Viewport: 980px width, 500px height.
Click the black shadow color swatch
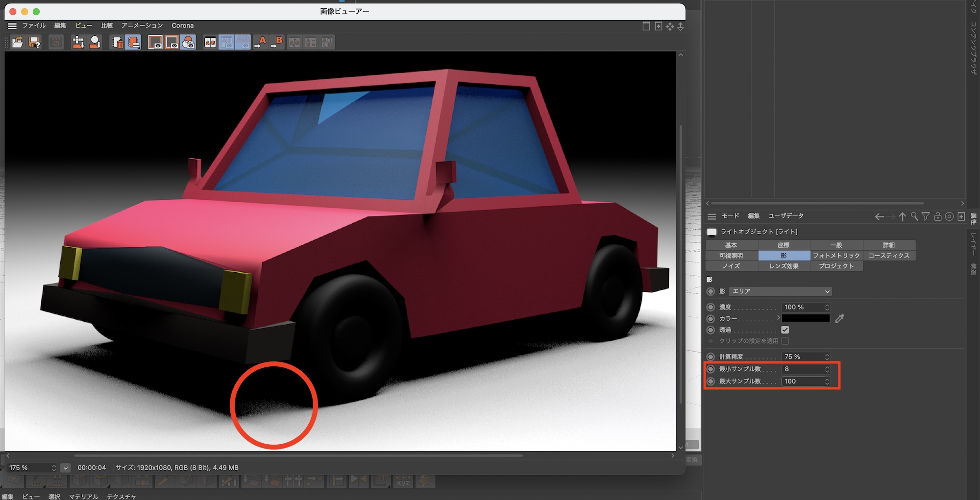pyautogui.click(x=806, y=319)
